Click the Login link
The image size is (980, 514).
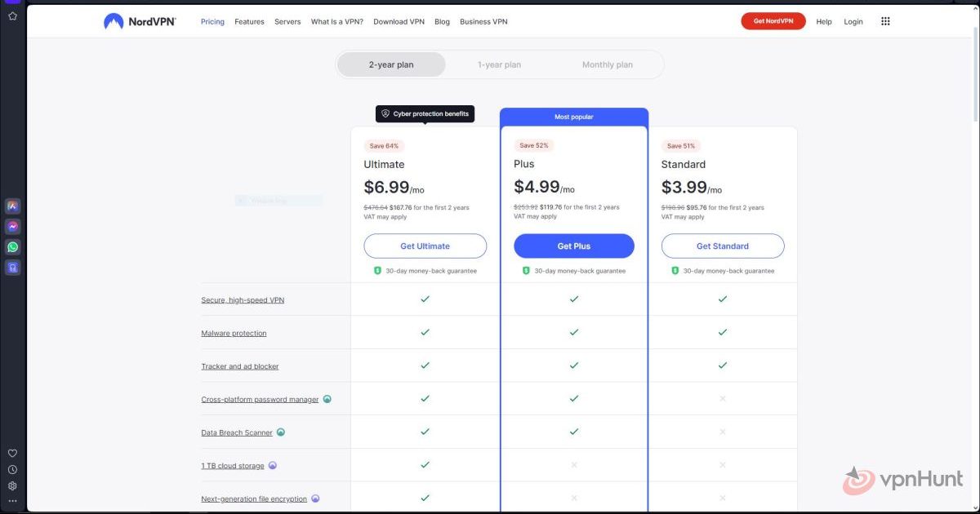coord(853,22)
